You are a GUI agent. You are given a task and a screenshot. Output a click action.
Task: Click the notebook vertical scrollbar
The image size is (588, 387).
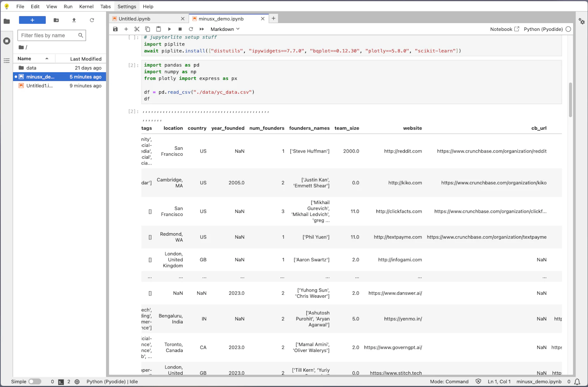(570, 100)
